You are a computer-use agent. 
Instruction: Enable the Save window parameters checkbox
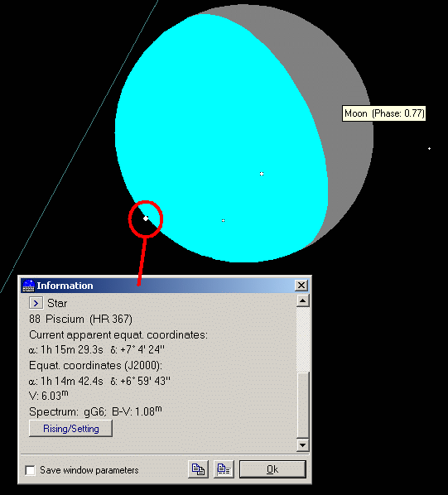click(x=31, y=470)
